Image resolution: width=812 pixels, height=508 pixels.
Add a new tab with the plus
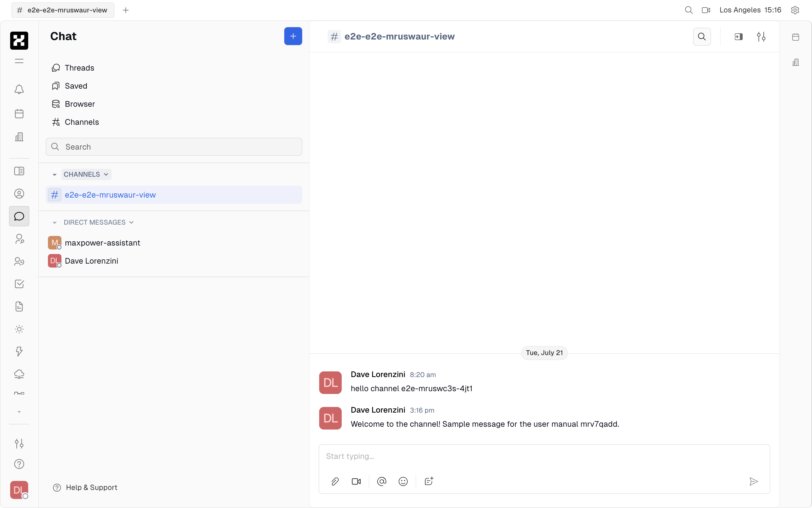(x=126, y=10)
